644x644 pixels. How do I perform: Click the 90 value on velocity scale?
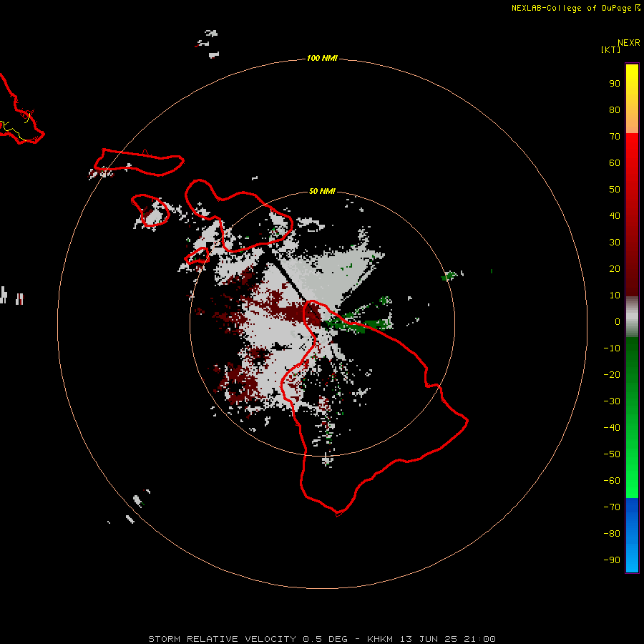(615, 84)
